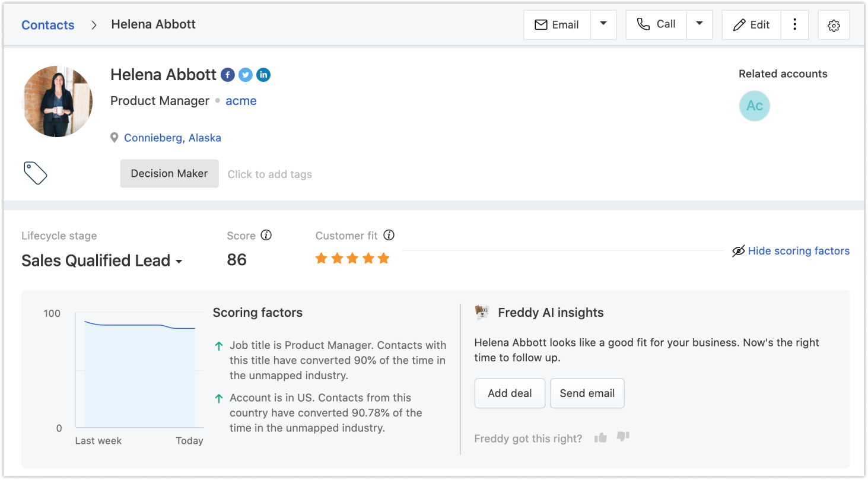Screen dimensions: 868x480
Task: Give Freddy a thumbs down
Action: pos(622,437)
